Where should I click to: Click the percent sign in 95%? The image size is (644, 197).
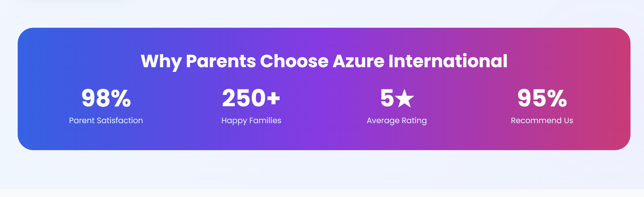(557, 98)
